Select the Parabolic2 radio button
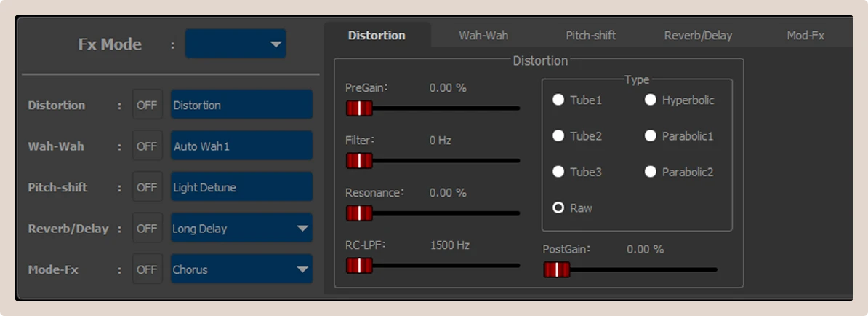 pos(651,172)
